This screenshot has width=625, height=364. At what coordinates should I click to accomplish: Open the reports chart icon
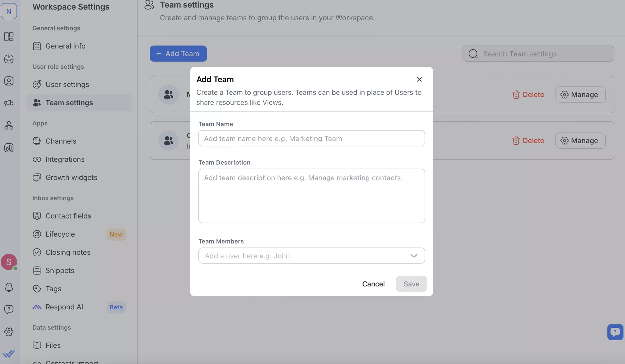(x=9, y=148)
